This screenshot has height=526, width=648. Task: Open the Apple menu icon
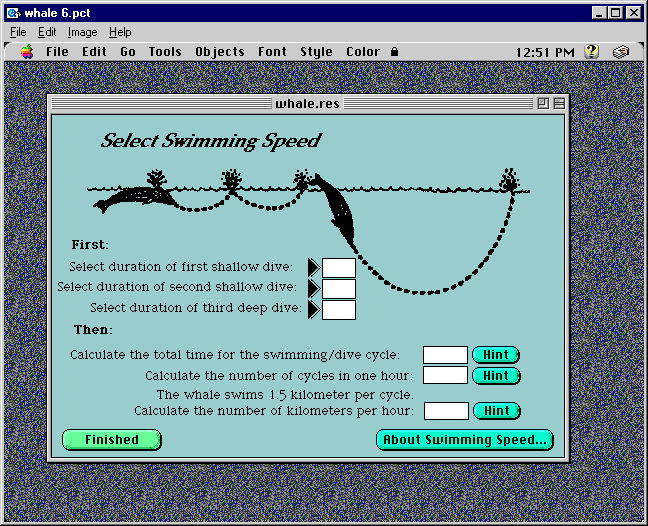(27, 52)
